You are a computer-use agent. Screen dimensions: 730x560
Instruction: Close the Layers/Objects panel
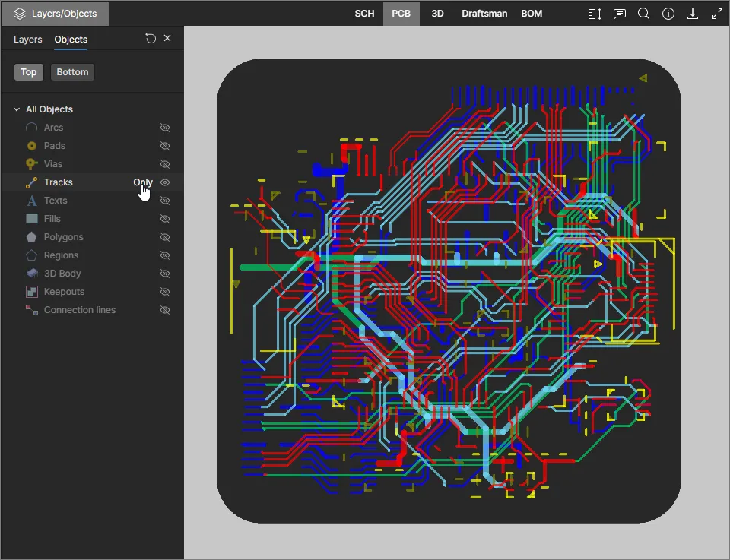tap(167, 39)
